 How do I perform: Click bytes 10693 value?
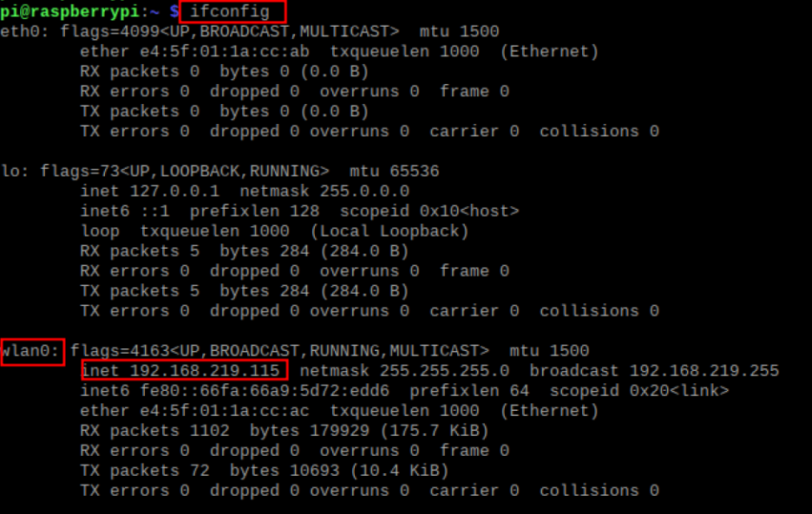coord(314,471)
